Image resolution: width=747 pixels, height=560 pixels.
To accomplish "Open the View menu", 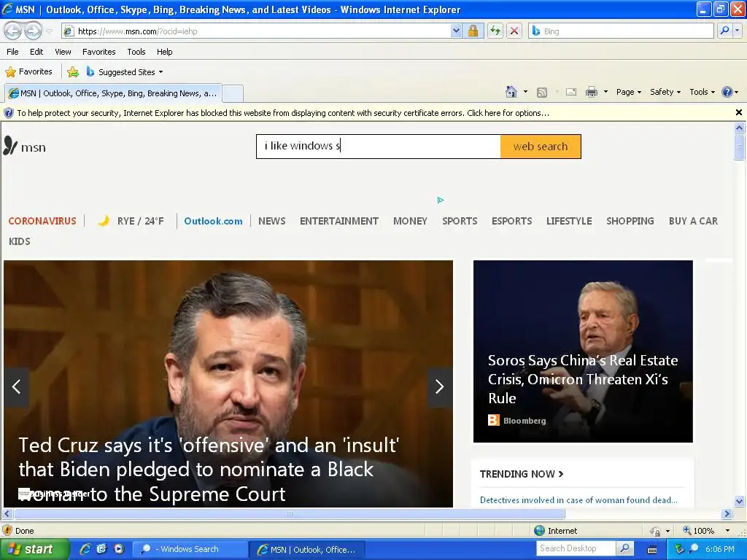I will coord(63,52).
